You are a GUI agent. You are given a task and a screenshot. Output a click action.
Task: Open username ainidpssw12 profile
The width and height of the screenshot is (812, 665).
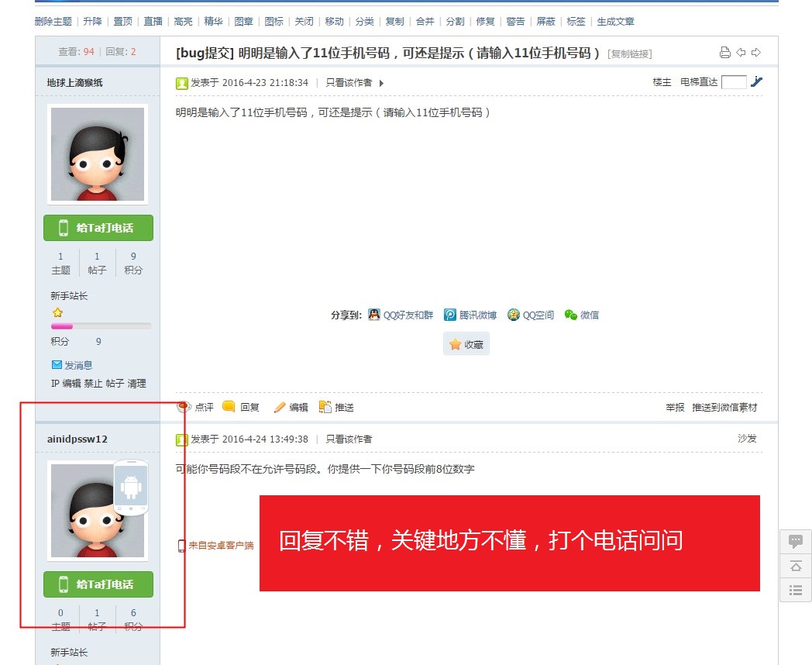[x=77, y=439]
